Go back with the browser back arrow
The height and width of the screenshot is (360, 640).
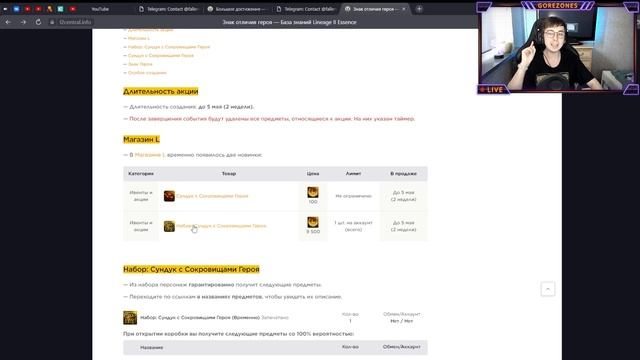(8, 22)
